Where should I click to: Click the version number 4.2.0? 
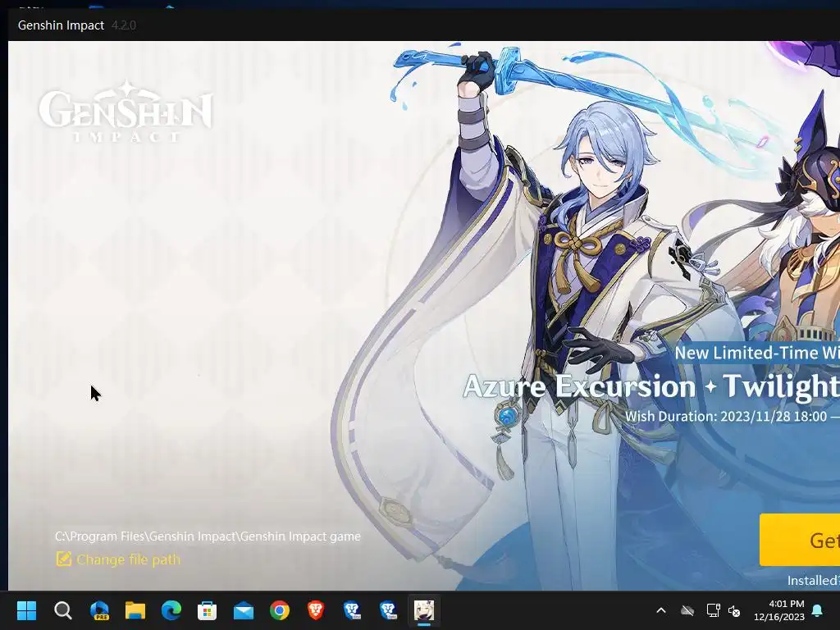click(x=124, y=25)
